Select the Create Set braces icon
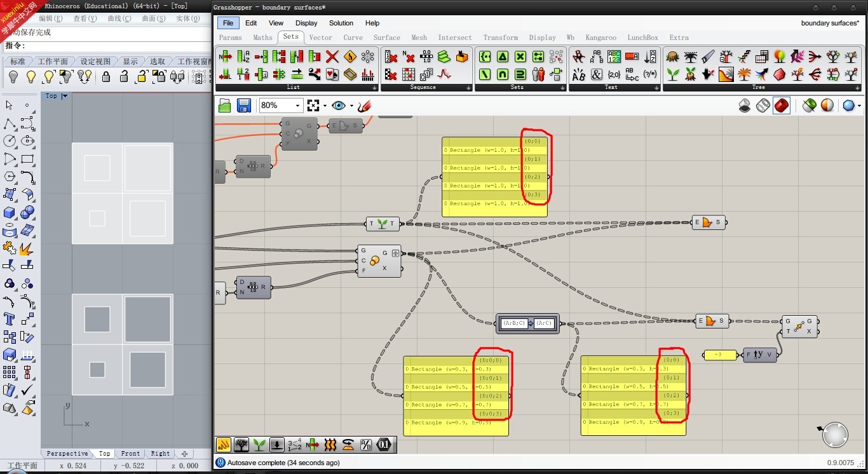This screenshot has width=868, height=474. 485,57
